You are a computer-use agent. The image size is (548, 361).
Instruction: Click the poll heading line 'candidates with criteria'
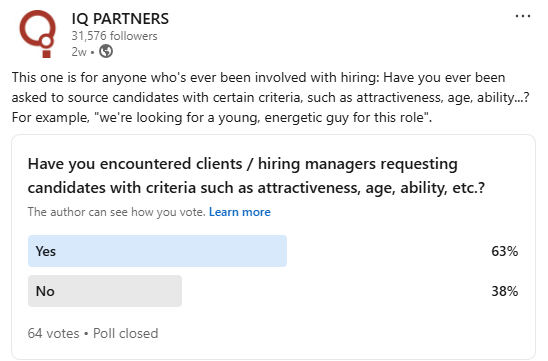coord(256,188)
